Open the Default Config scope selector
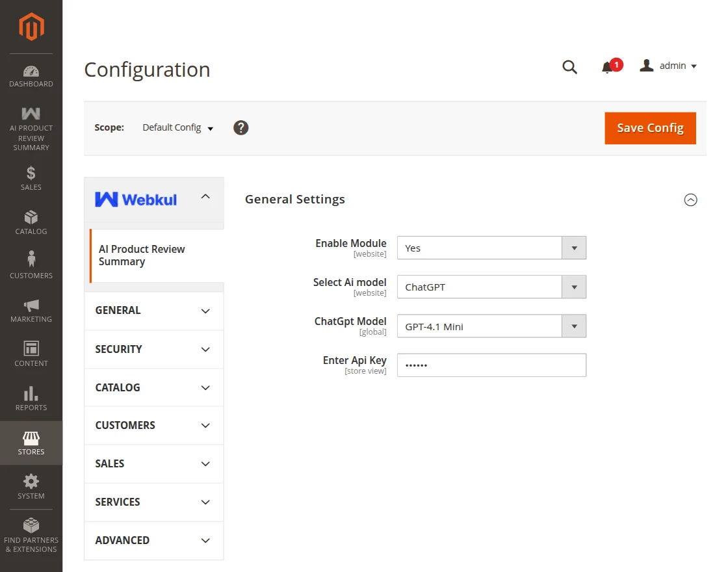The image size is (728, 572). [177, 127]
